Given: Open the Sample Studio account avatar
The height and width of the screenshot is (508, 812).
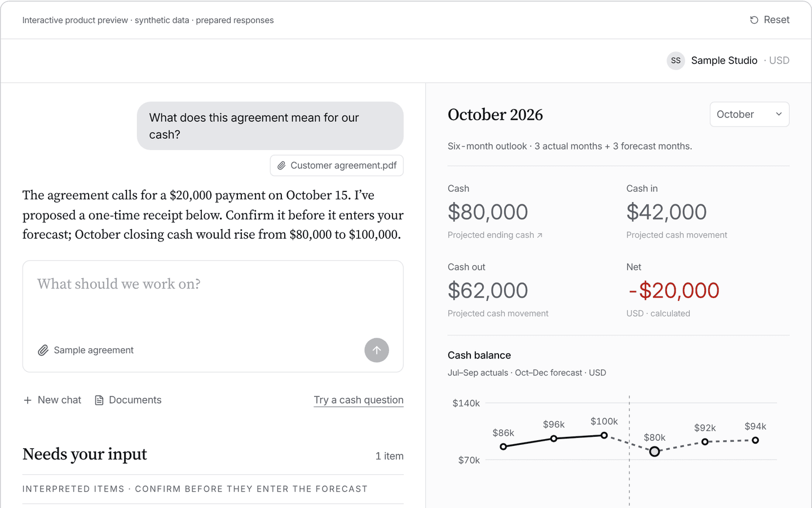Looking at the screenshot, I should point(676,60).
